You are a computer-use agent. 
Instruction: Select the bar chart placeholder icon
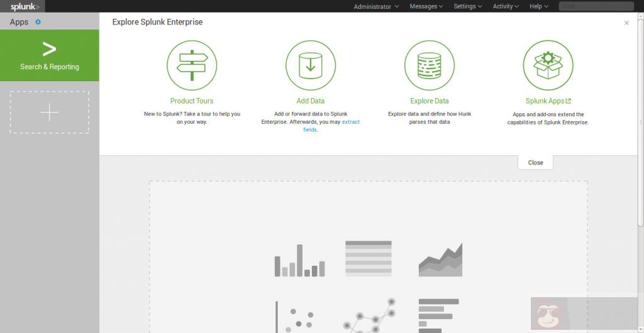click(x=300, y=260)
